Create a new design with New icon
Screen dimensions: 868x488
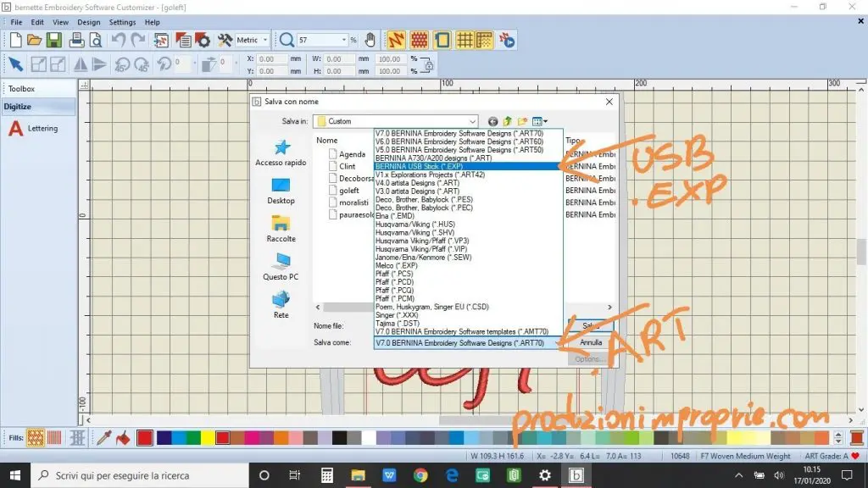15,40
